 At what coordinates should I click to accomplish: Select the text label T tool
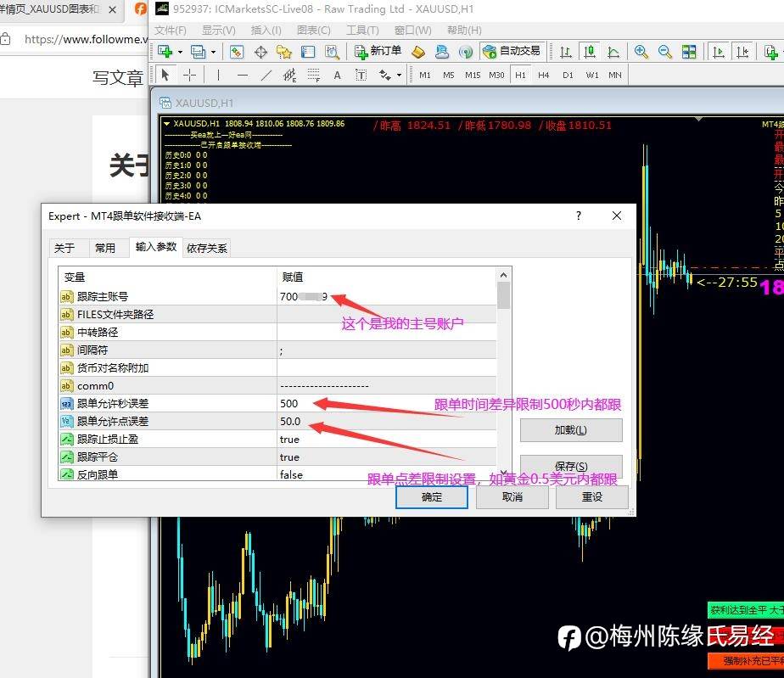(361, 75)
